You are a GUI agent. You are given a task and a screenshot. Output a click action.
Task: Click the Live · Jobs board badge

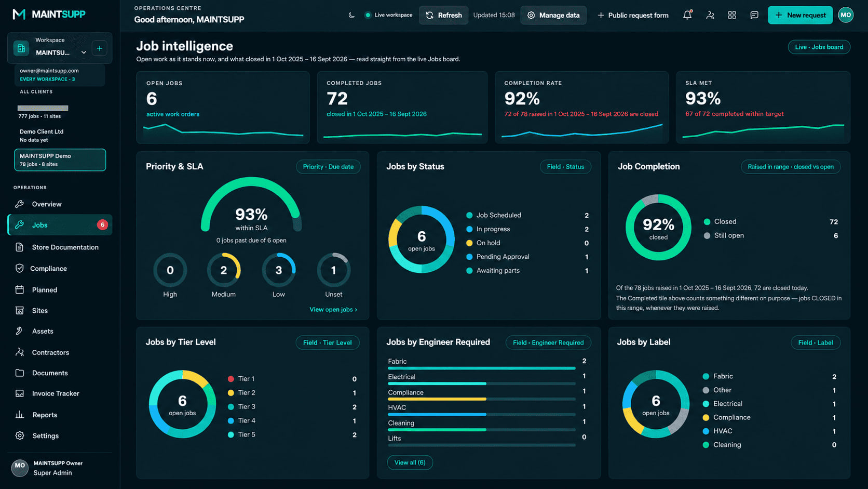(819, 47)
